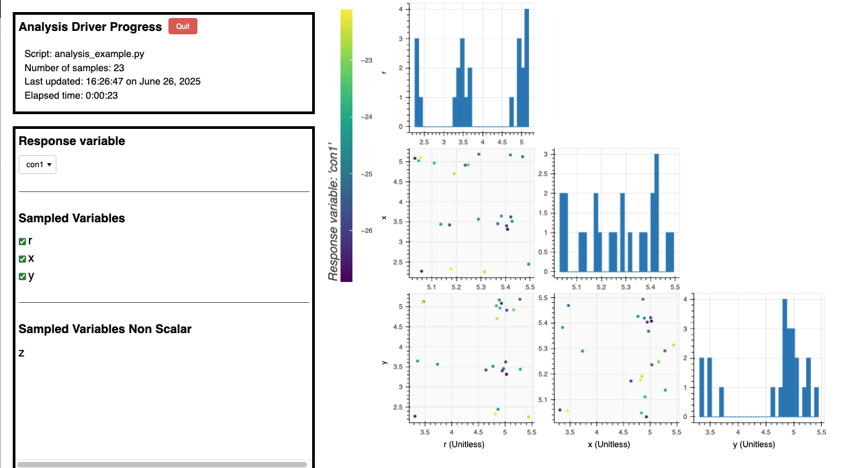The image size is (868, 468).
Task: Click the x versus r scatter plot
Action: [x=469, y=212]
